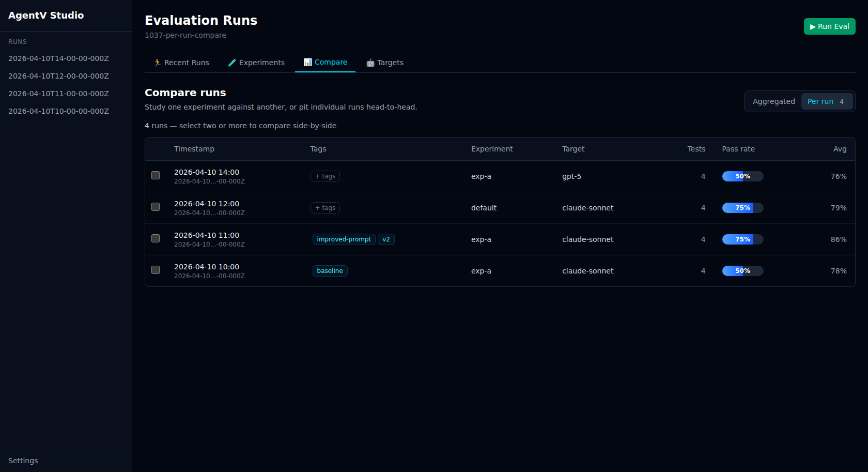
Task: Switch to Aggregated view
Action: pyautogui.click(x=773, y=101)
